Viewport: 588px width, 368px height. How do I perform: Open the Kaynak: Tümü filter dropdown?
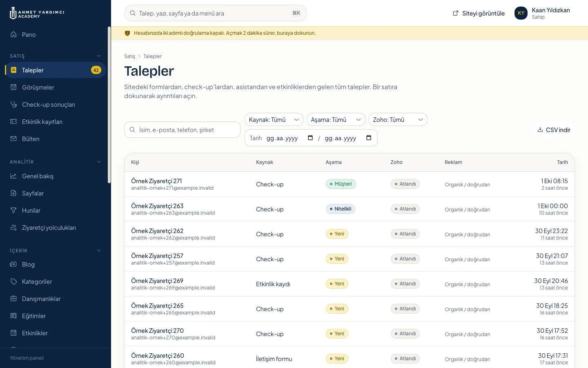274,119
